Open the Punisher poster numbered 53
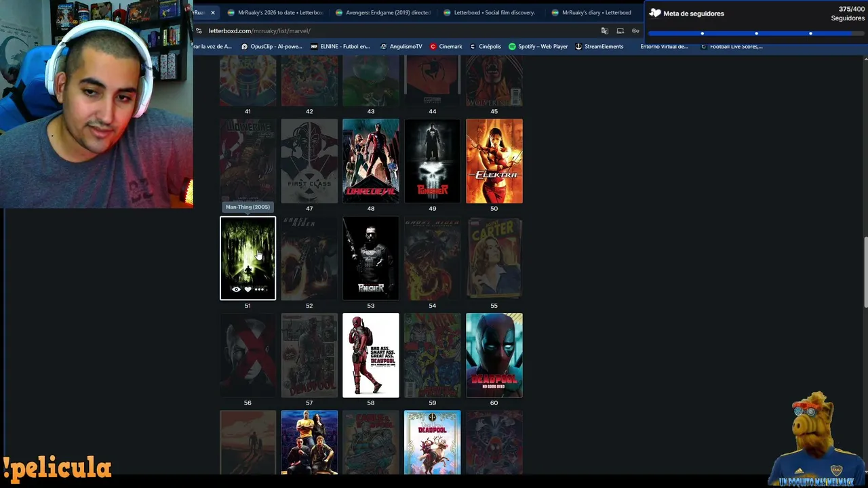 (371, 258)
